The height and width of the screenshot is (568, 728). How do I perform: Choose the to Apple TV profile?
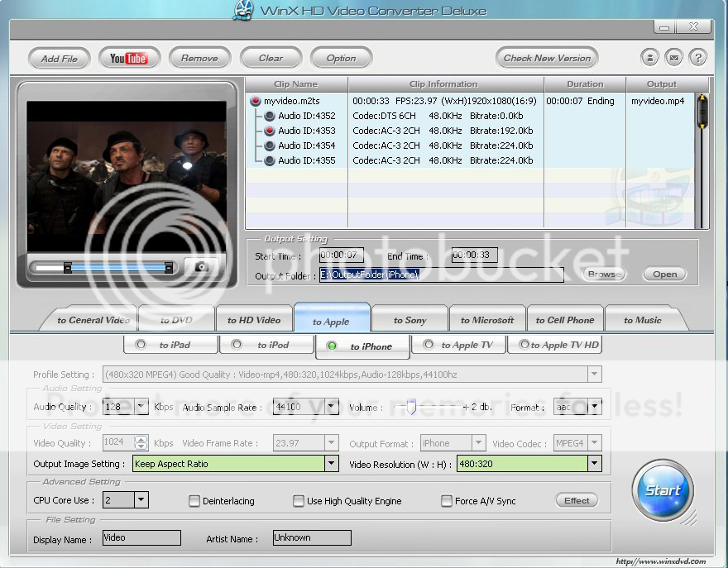[x=458, y=345]
